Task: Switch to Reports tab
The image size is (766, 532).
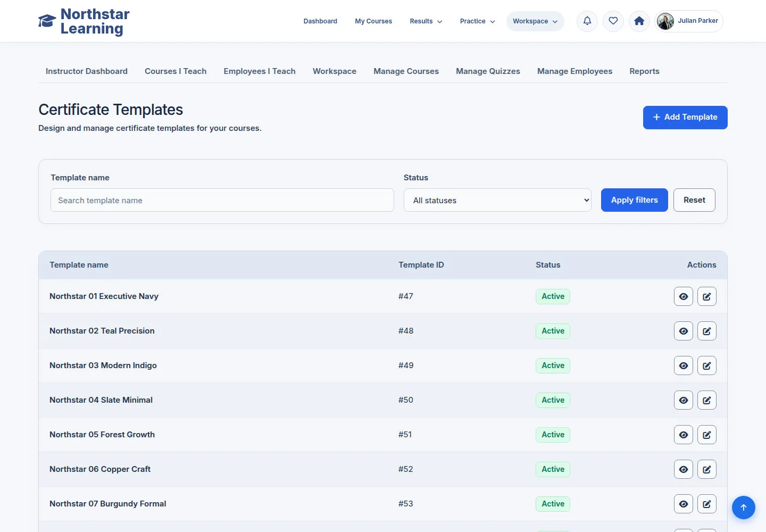Action: pos(644,71)
